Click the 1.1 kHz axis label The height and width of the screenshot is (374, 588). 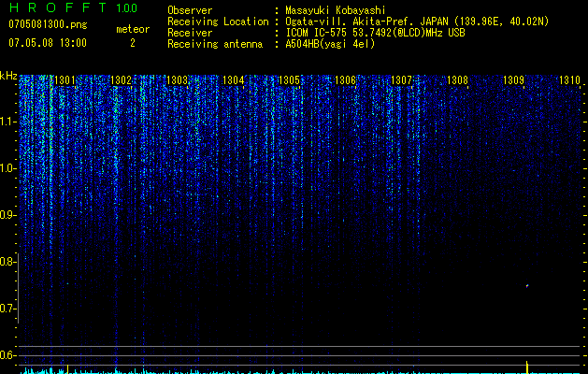click(x=7, y=122)
